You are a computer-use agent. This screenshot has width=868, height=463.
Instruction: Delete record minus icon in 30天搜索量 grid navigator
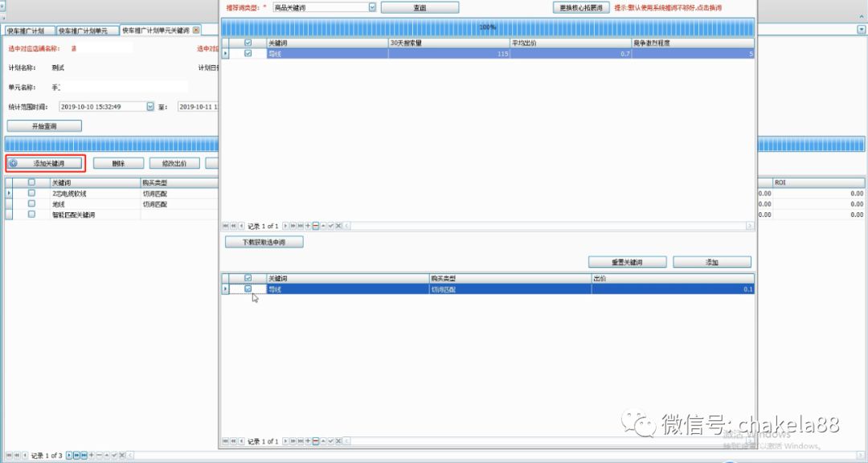coord(316,226)
